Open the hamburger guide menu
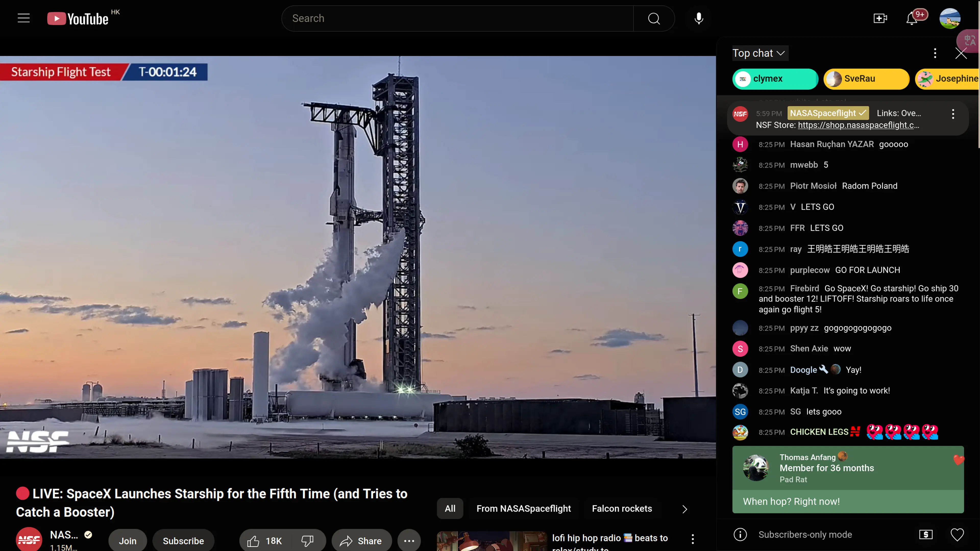This screenshot has height=551, width=980. (x=23, y=18)
